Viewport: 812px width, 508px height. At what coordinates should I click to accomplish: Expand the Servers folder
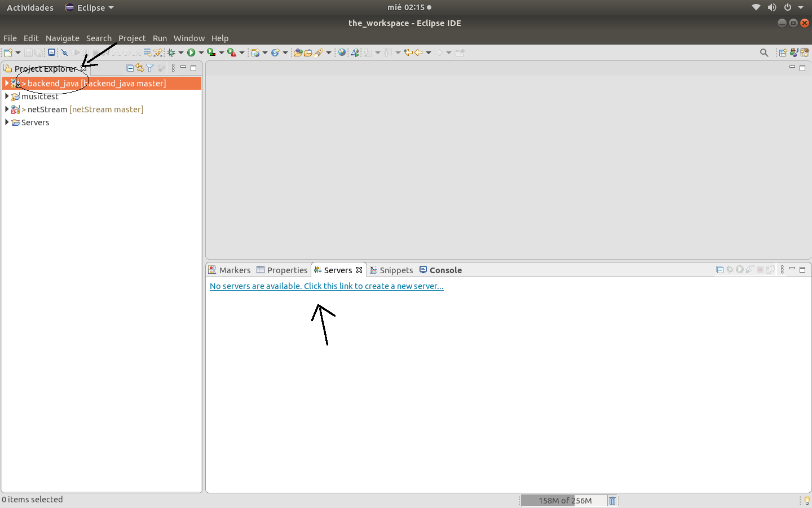click(7, 122)
